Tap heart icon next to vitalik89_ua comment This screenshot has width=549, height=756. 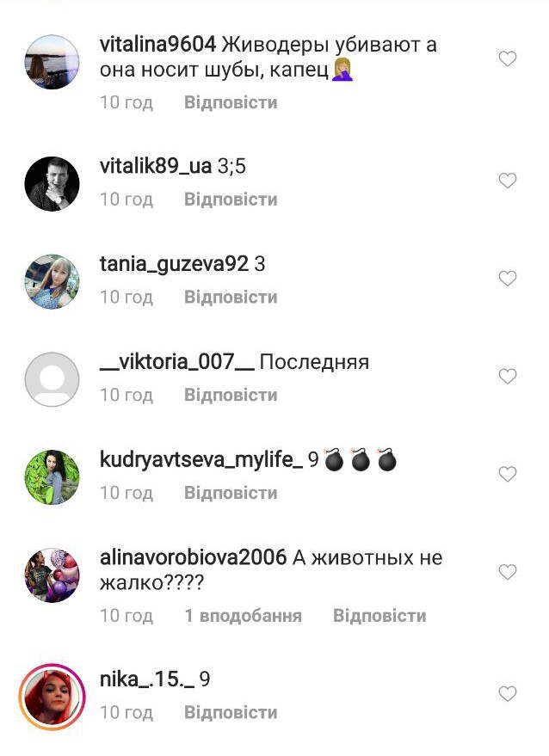click(x=507, y=181)
